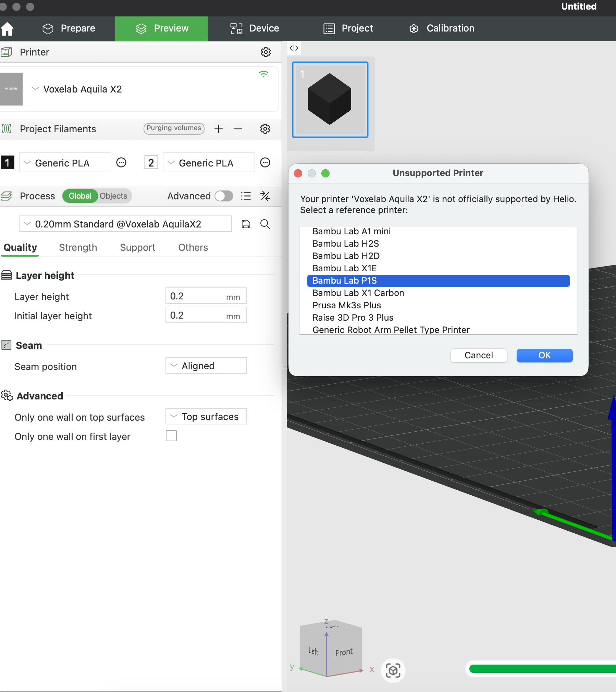
Task: Open the Strength settings tab
Action: tap(78, 247)
